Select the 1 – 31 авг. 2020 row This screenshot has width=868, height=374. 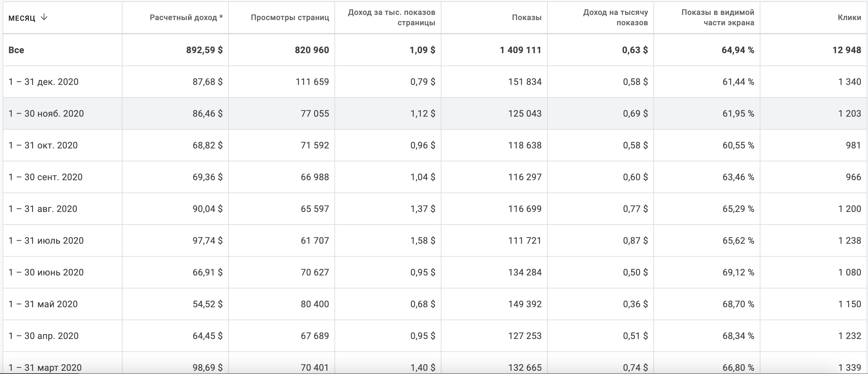click(x=43, y=209)
